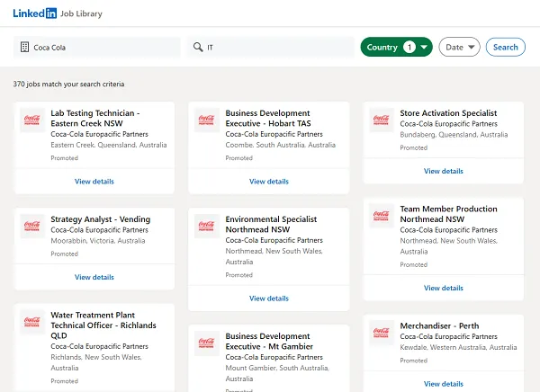Screen dimensions: 540x392
Task: Open Lab Testing Technician - Eastern Creek title
Action: tap(95, 118)
